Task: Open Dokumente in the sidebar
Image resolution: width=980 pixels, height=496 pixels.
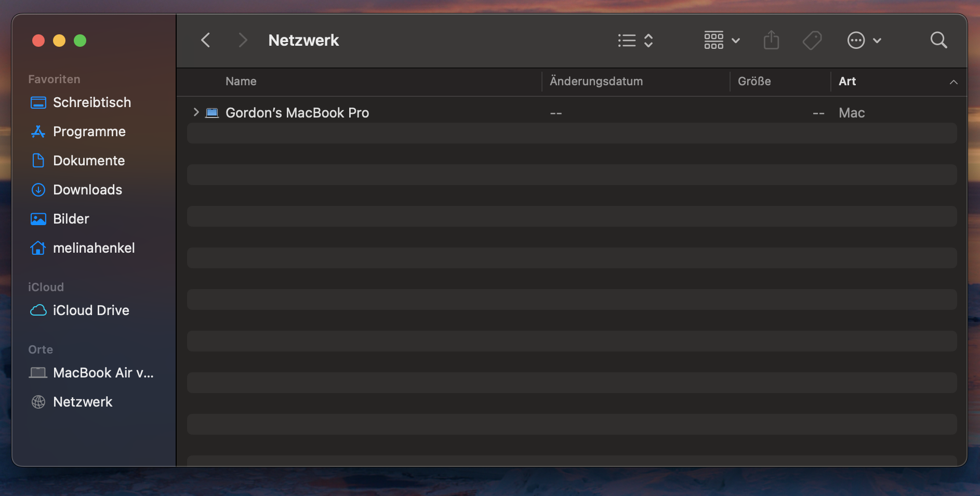Action: [89, 161]
